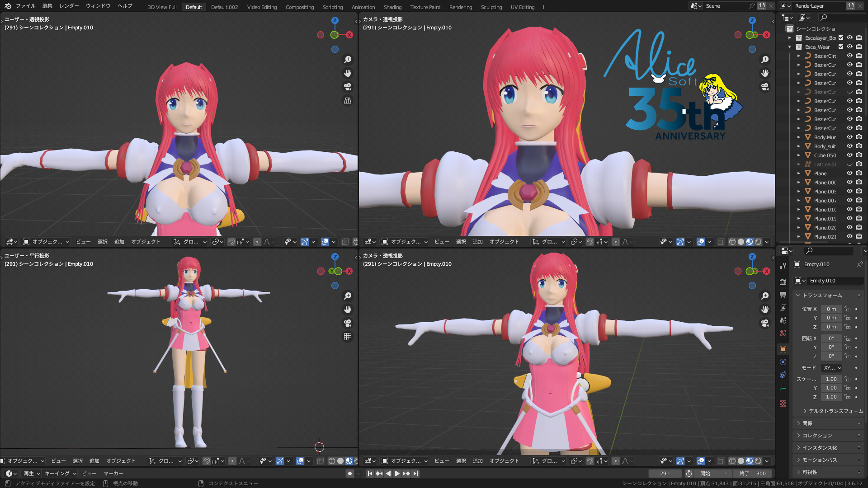Toggle snapping magnet in top-left viewport header
Screen dimensions: 868x488
point(231,242)
